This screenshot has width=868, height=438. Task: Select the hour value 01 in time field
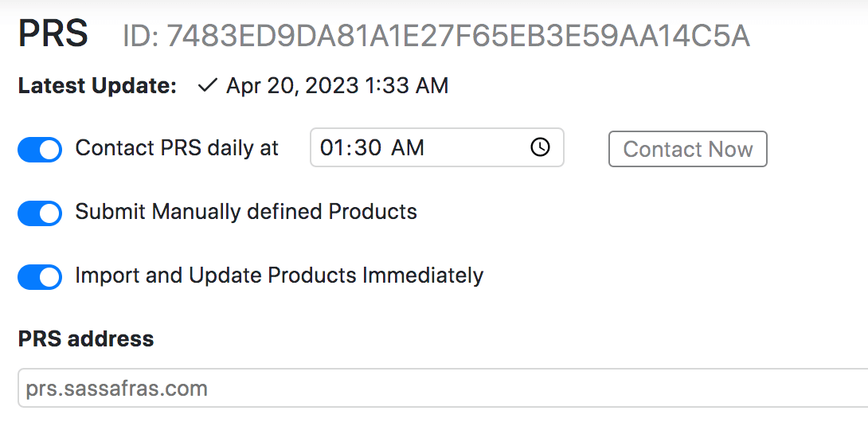pyautogui.click(x=330, y=147)
